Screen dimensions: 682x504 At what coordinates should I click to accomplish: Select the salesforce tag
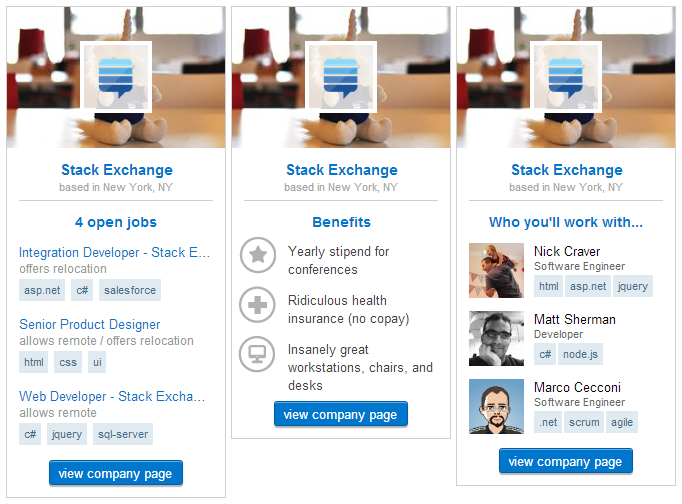(x=130, y=290)
